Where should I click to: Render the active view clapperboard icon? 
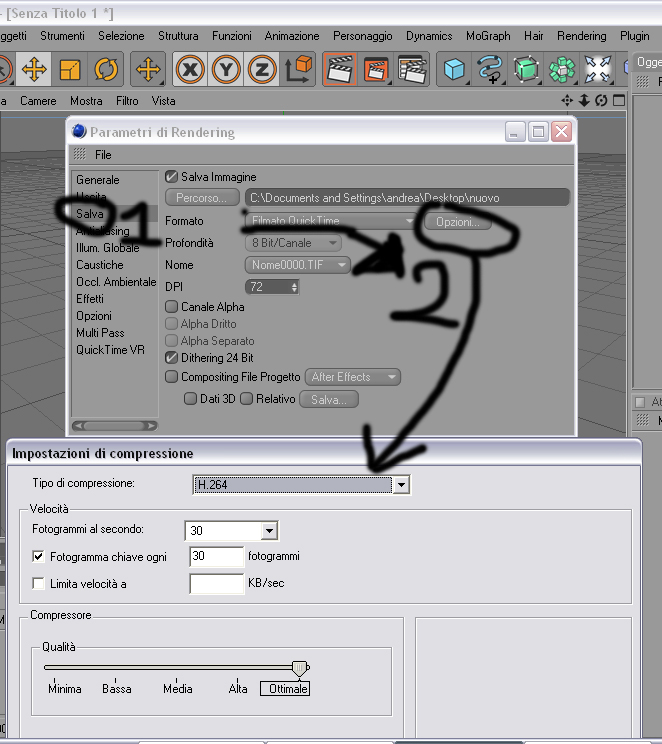coord(340,69)
